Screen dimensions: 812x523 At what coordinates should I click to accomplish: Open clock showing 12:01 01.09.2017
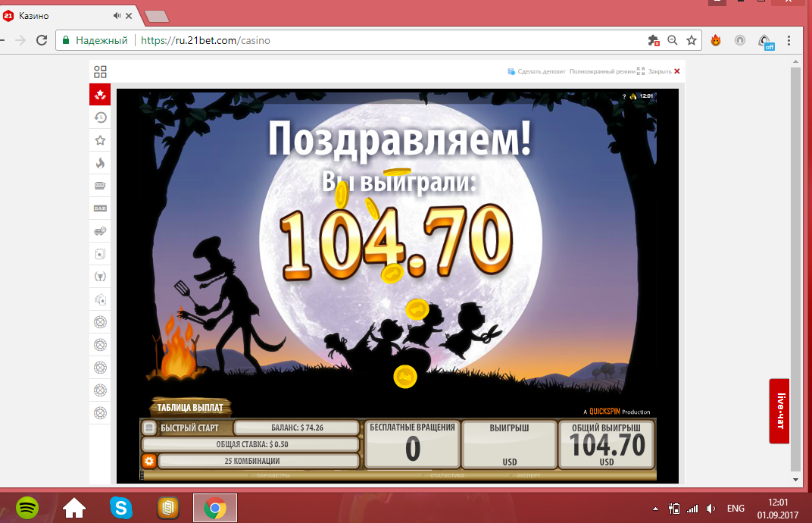point(778,509)
